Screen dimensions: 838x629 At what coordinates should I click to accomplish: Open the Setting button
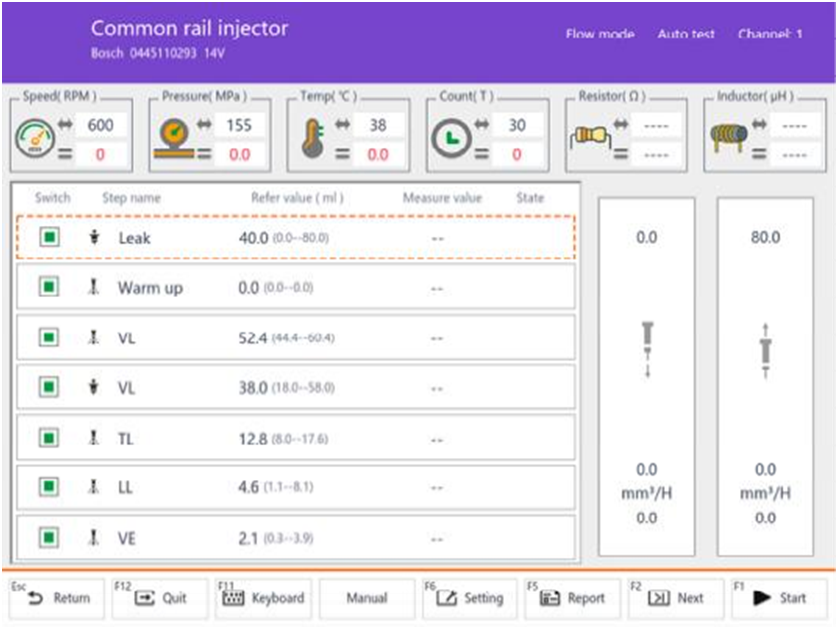point(470,598)
